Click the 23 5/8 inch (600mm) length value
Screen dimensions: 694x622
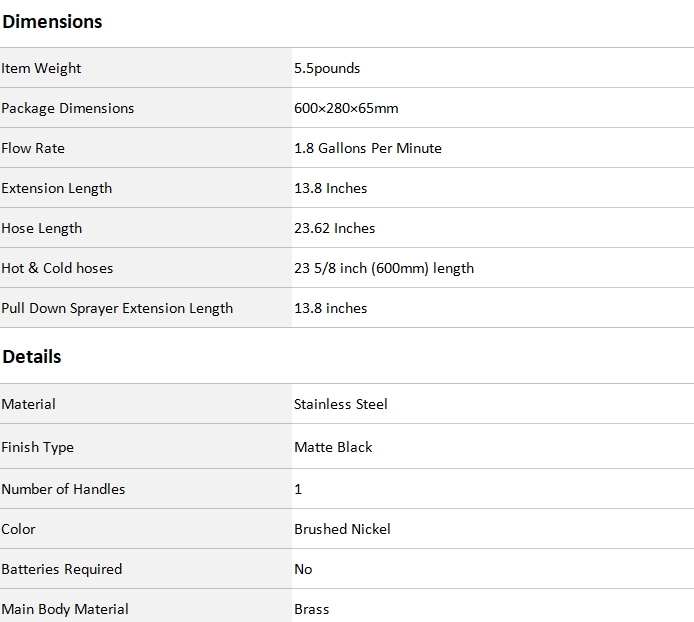point(384,268)
